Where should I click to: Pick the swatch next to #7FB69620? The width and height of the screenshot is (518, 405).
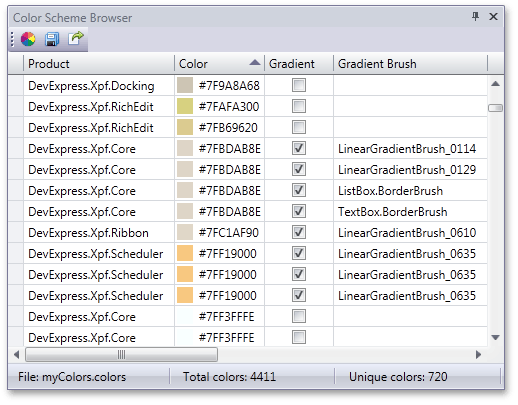click(x=185, y=127)
